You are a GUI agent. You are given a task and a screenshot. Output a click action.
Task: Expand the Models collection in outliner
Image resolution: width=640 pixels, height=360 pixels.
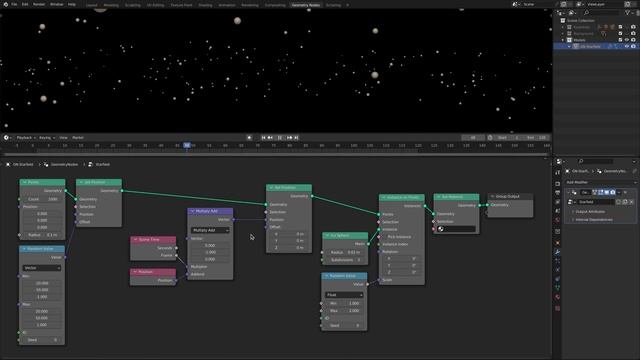pyautogui.click(x=563, y=40)
